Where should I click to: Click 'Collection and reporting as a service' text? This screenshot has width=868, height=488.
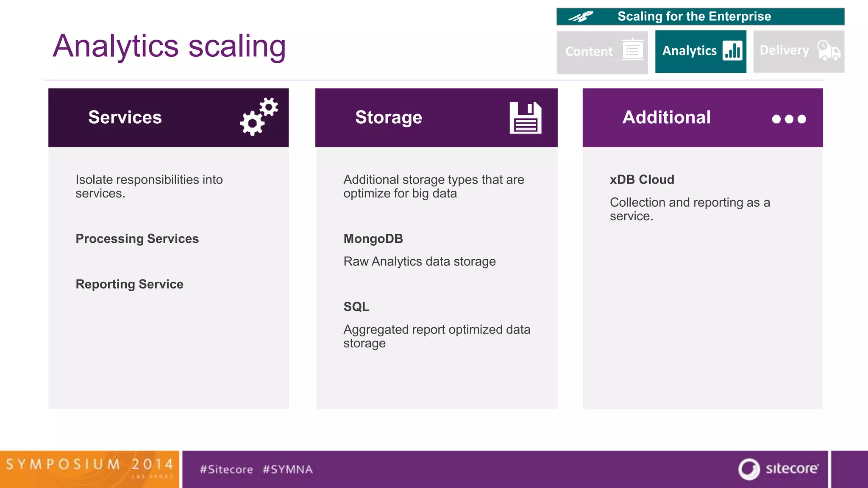pyautogui.click(x=690, y=209)
